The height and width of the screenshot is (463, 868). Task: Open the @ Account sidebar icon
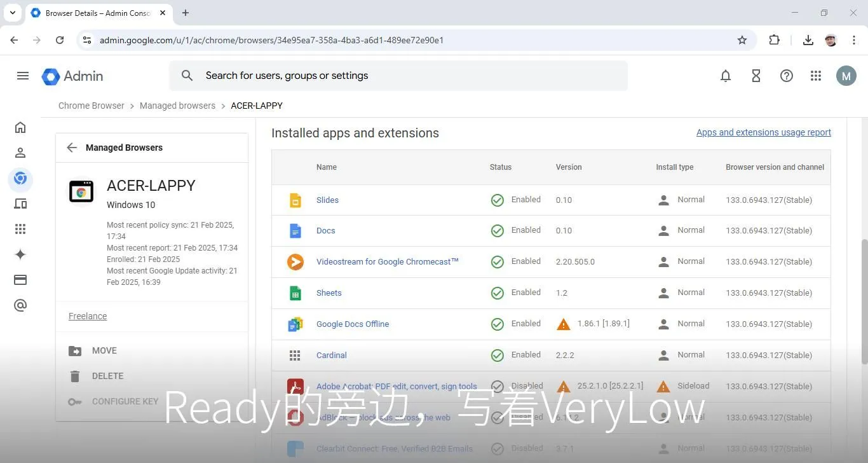(20, 305)
